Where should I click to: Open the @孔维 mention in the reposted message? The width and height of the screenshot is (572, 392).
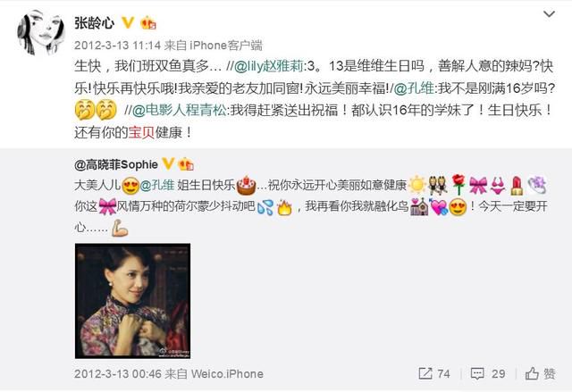157,185
